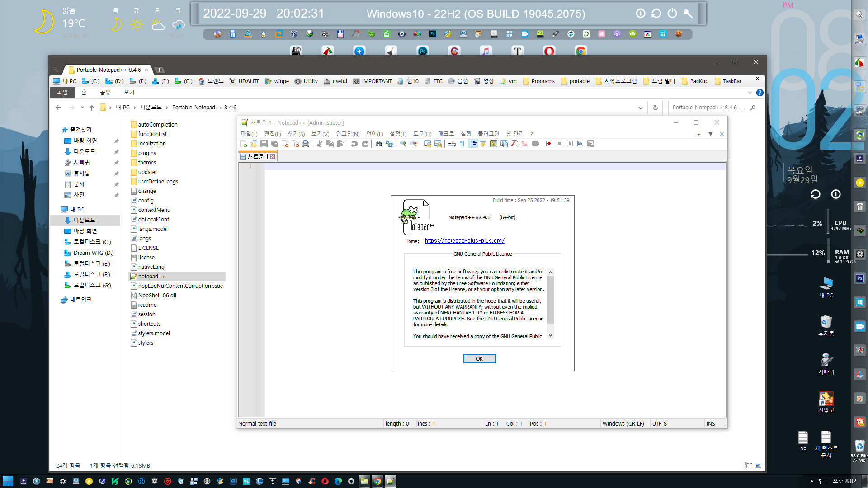This screenshot has height=488, width=868.
Task: Select the notepad++ file in Explorer list
Action: tap(177, 277)
